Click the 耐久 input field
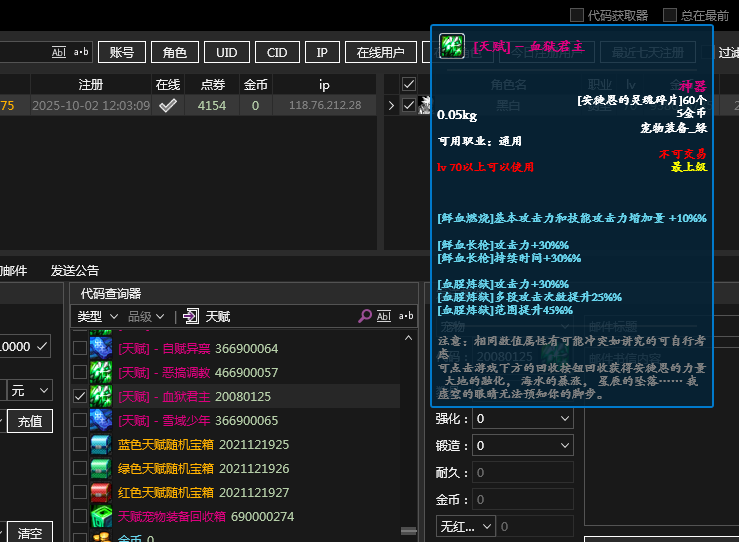Screen dimensions: 739x542 (523, 472)
